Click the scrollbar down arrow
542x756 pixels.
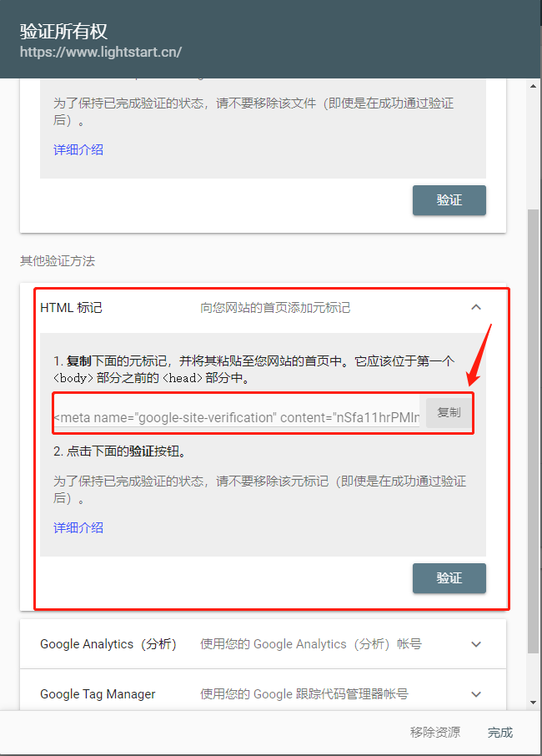[x=533, y=703]
